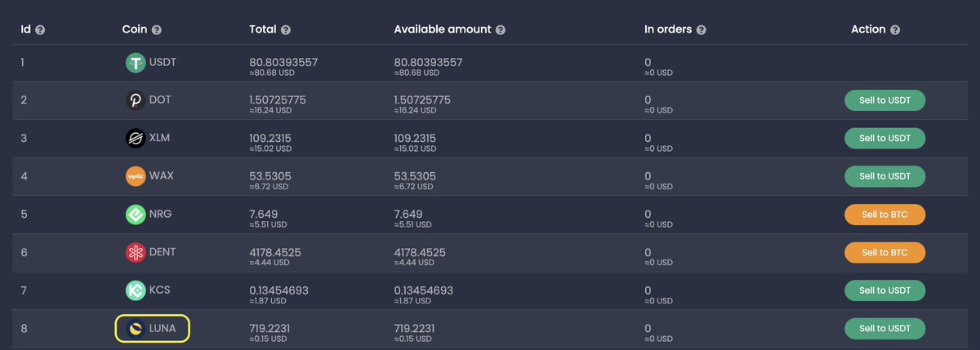
Task: Click the LUNA coin icon
Action: tap(135, 329)
